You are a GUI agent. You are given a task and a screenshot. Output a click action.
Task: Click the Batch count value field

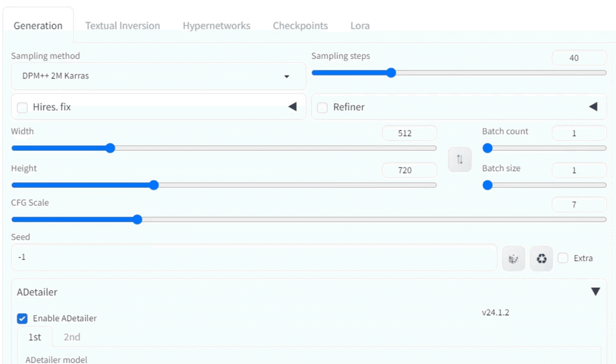click(x=579, y=133)
